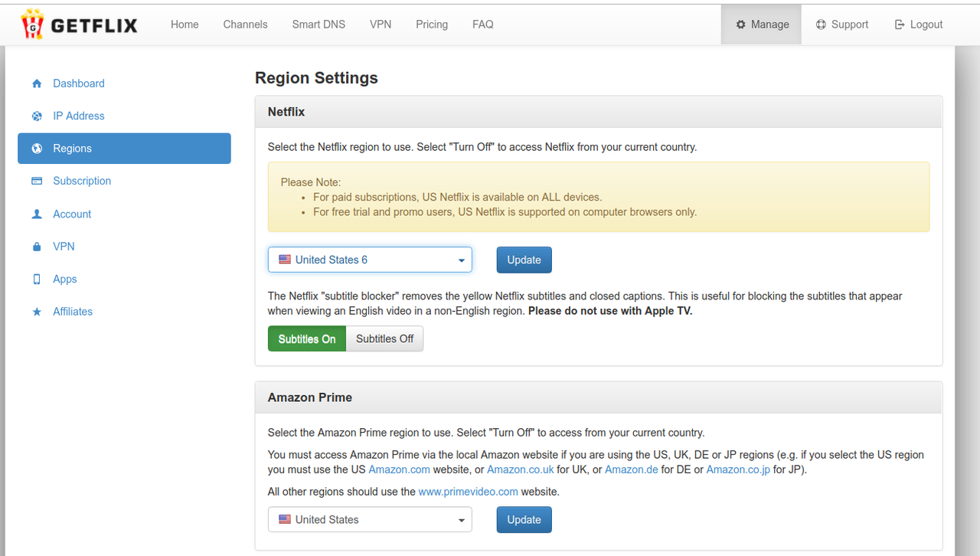980x556 pixels.
Task: Click the Netflix panel header
Action: 599,112
